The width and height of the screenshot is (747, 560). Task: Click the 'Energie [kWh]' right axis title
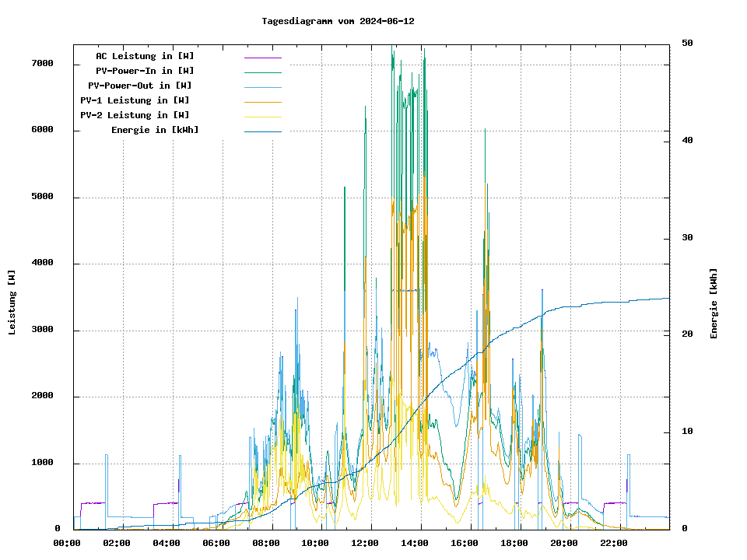coord(714,303)
